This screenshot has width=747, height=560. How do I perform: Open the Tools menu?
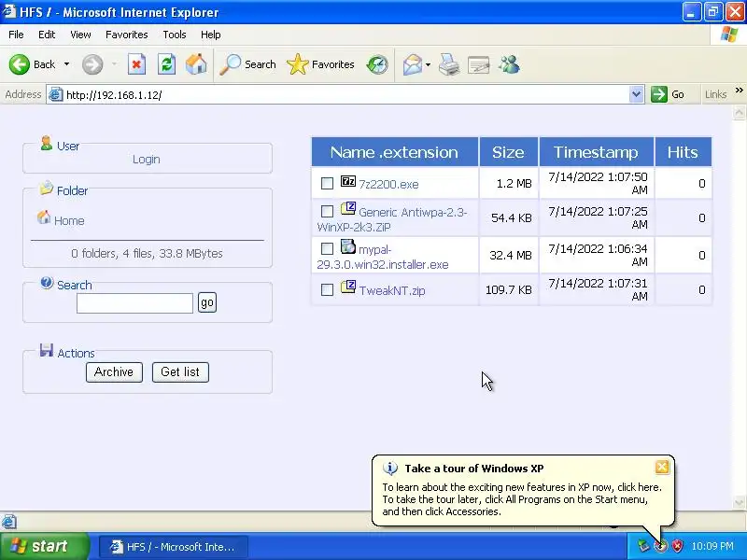(x=175, y=35)
